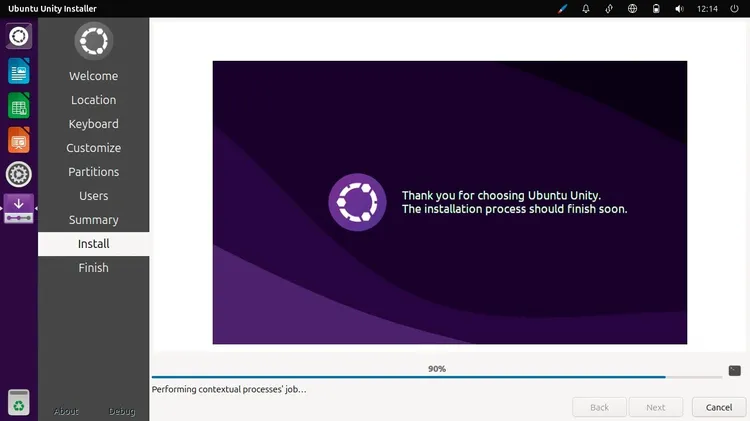The height and width of the screenshot is (421, 750).
Task: Select the Welcome step in sidebar
Action: coord(93,76)
